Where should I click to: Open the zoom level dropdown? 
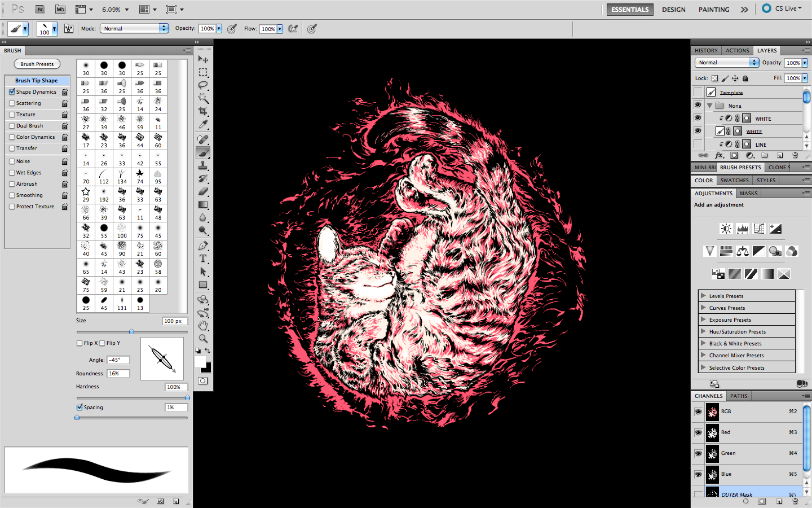(127, 10)
